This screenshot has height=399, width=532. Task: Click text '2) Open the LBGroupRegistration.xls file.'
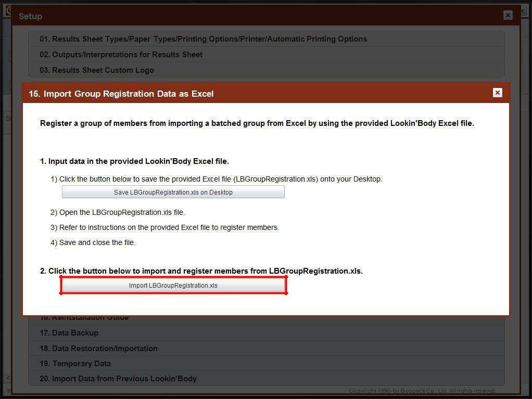click(118, 213)
